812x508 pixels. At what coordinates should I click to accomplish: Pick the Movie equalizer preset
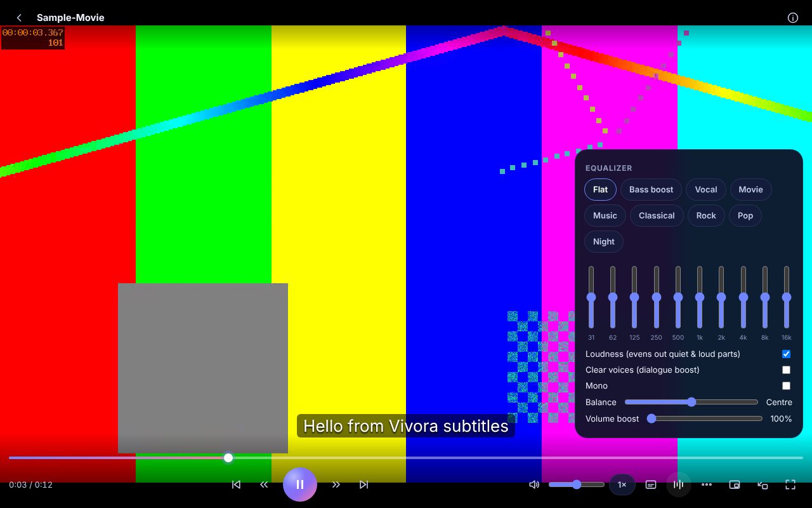click(750, 189)
